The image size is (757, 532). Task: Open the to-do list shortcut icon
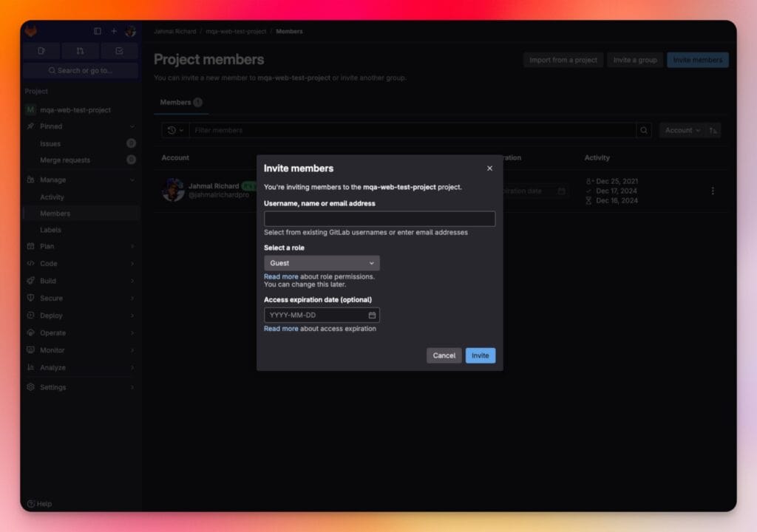[x=119, y=51]
